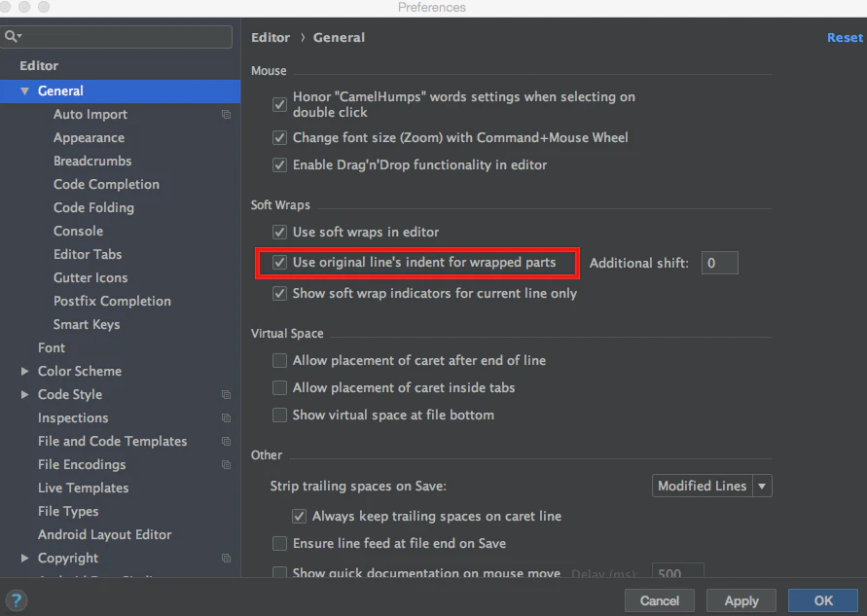Viewport: 867px width, 616px height.
Task: Focus the preferences search field
Action: (116, 37)
